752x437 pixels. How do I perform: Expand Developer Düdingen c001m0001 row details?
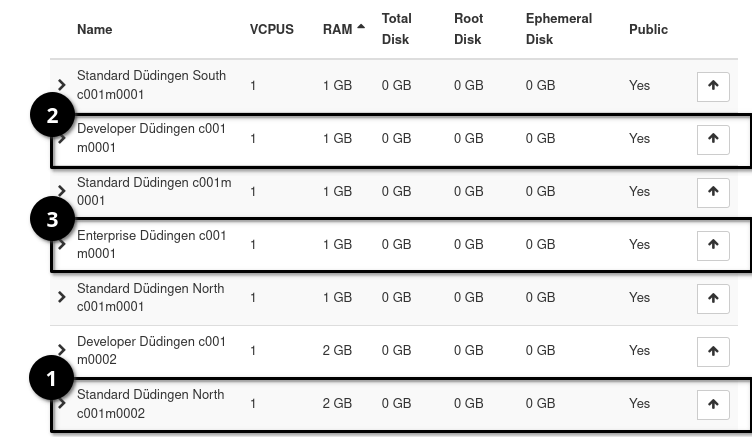tap(62, 139)
